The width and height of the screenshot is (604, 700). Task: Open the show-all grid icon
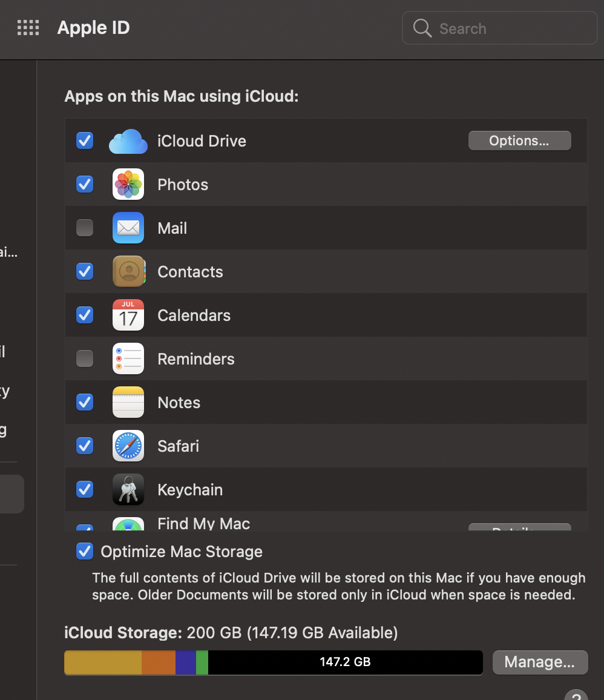tap(28, 28)
